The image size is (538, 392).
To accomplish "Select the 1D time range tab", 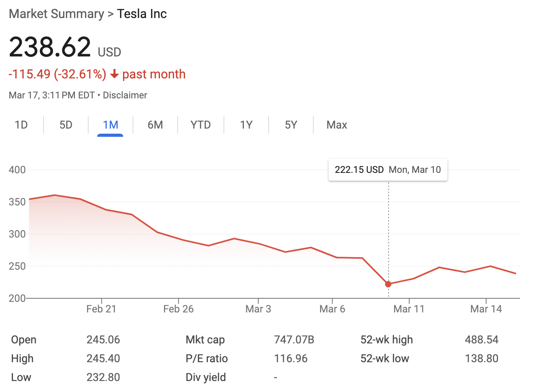I will pyautogui.click(x=21, y=125).
